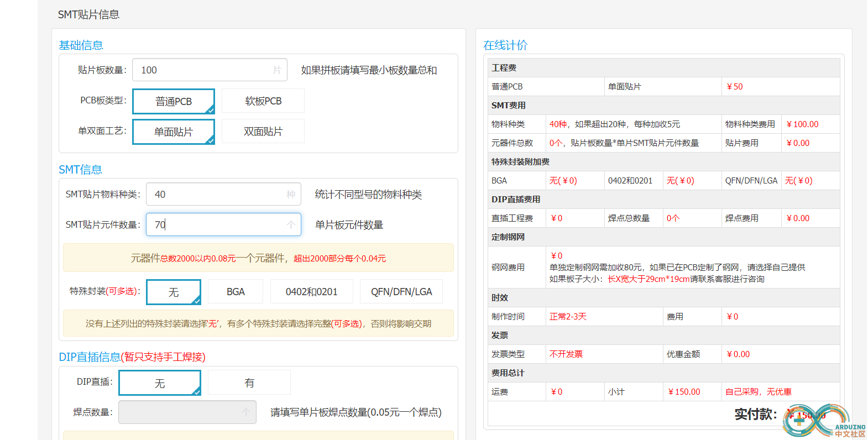
Task: Choose 单面贴片 single-sided process
Action: [x=174, y=132]
